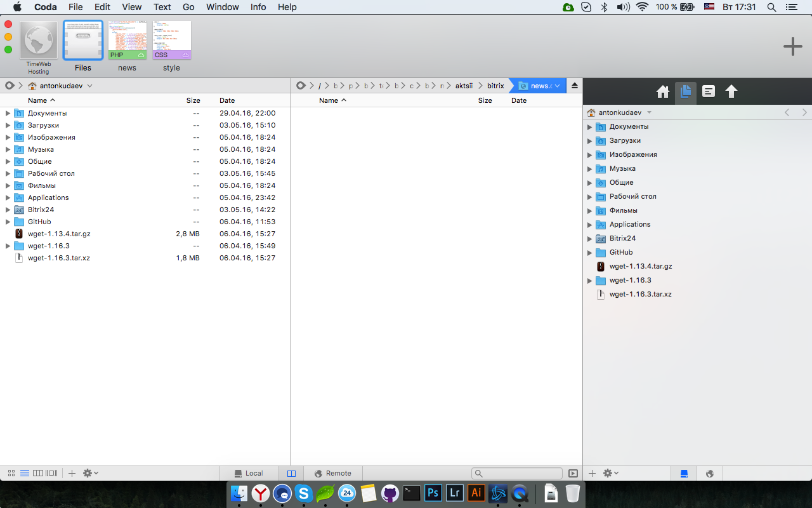Open Skype from the Dock
The height and width of the screenshot is (508, 812).
pos(304,493)
